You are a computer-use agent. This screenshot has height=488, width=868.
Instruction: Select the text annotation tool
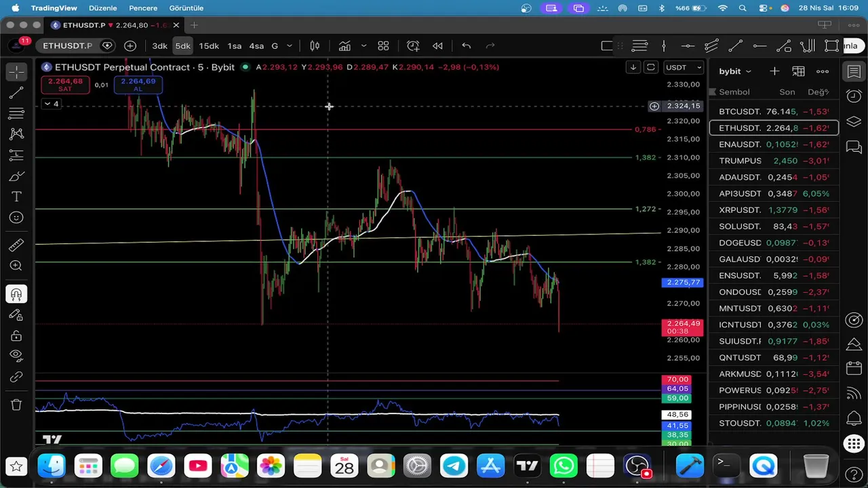(x=16, y=197)
